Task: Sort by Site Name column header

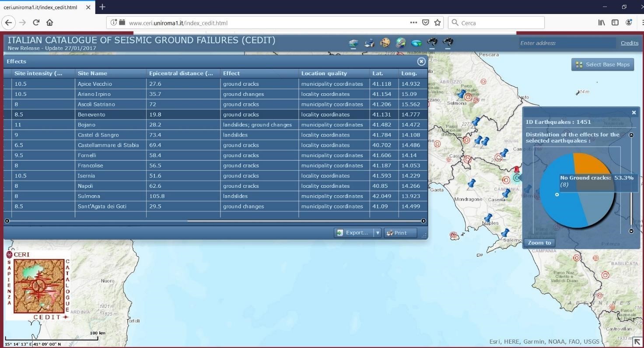Action: [x=111, y=73]
